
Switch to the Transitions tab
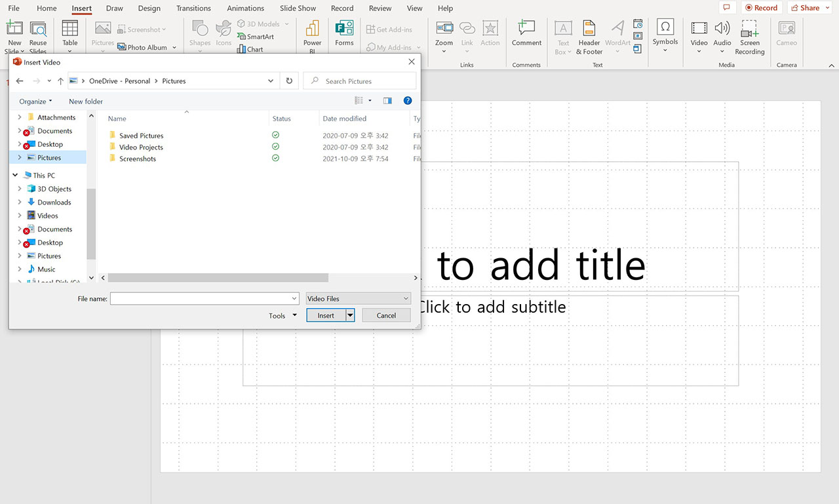pos(193,8)
